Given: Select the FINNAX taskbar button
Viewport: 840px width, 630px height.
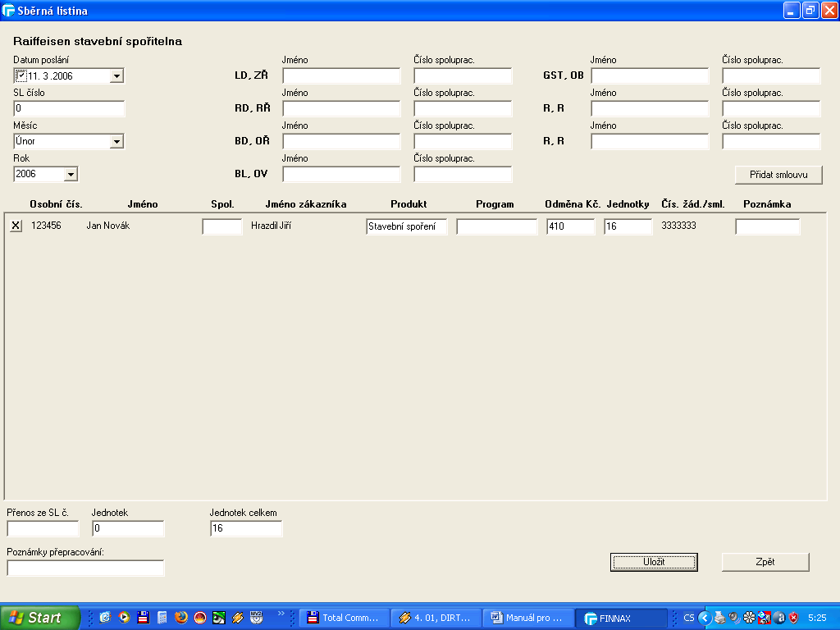Looking at the screenshot, I should [x=622, y=618].
